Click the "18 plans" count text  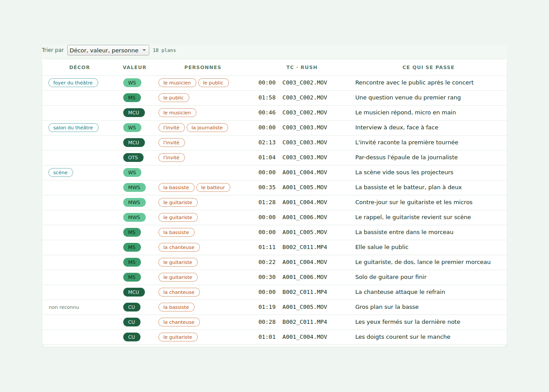[164, 51]
